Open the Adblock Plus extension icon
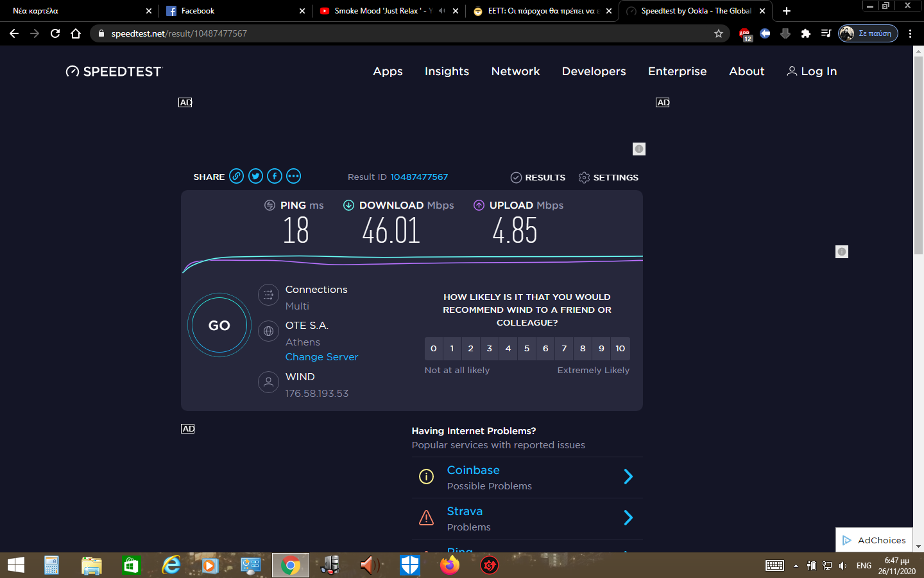924x578 pixels. coord(744,34)
